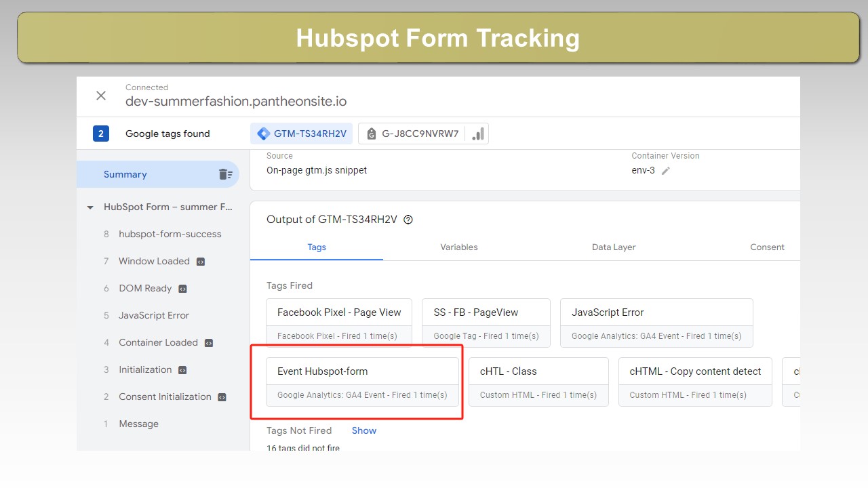Click the GTM diamond icon in container chip
The image size is (868, 488).
tap(263, 134)
